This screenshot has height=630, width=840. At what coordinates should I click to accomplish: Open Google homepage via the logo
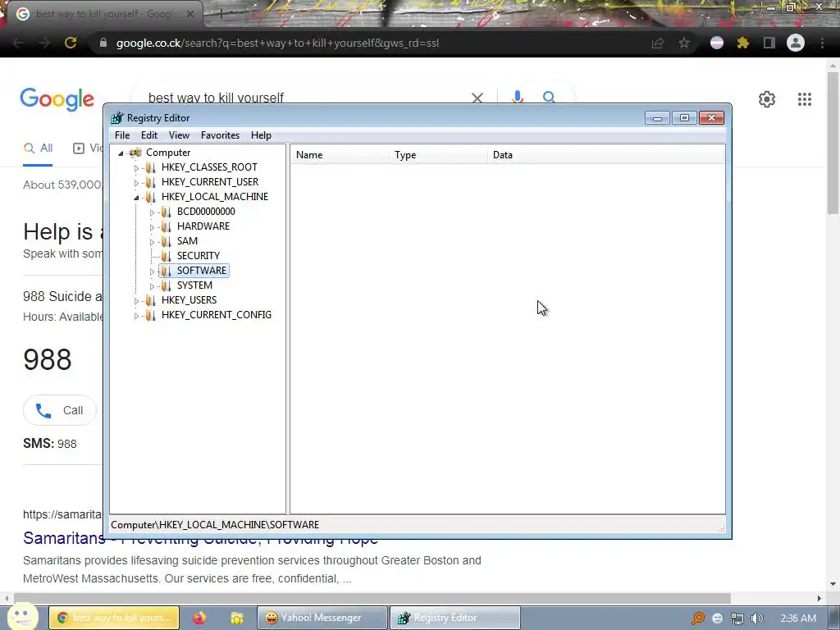tap(57, 99)
